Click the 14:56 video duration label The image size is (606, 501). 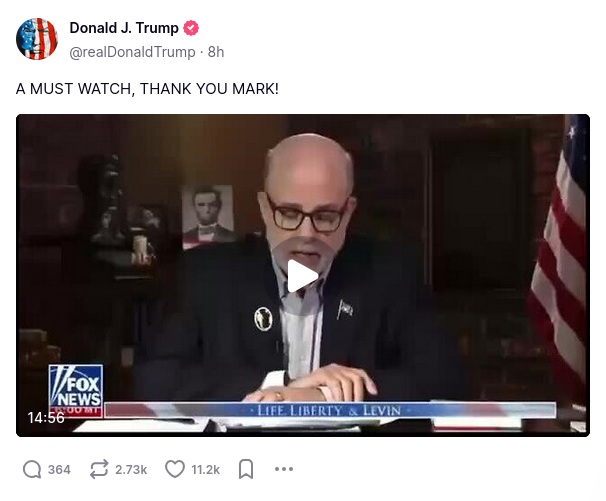click(46, 418)
